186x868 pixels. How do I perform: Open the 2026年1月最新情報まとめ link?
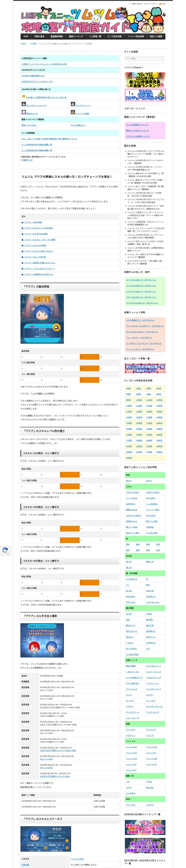tap(33, 76)
